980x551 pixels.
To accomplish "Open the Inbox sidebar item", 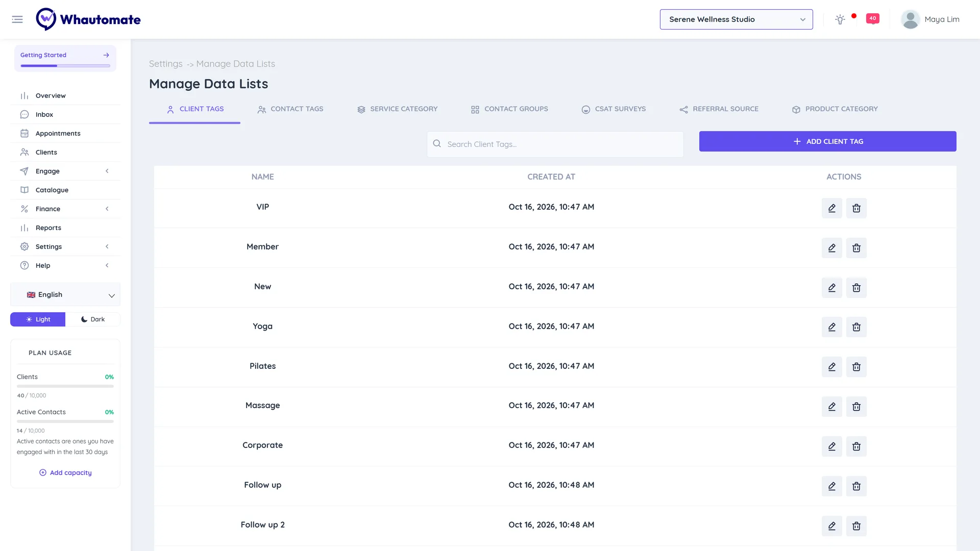I will [65, 114].
